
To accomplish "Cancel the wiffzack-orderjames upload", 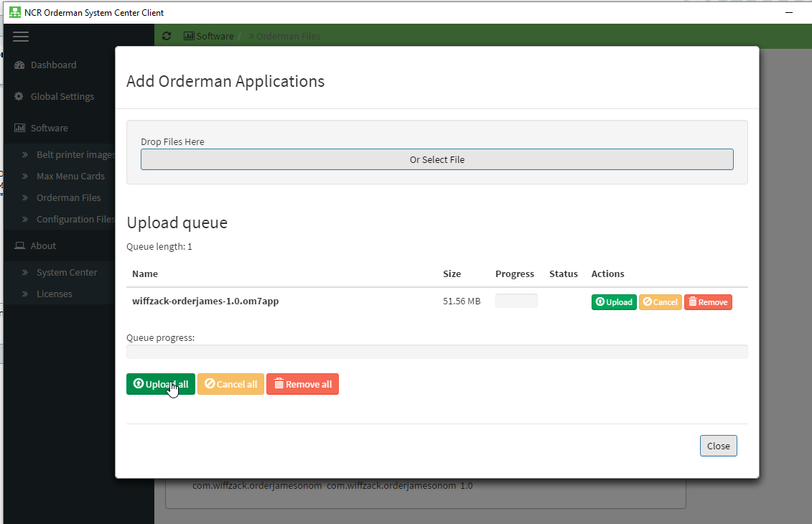I will click(x=660, y=302).
